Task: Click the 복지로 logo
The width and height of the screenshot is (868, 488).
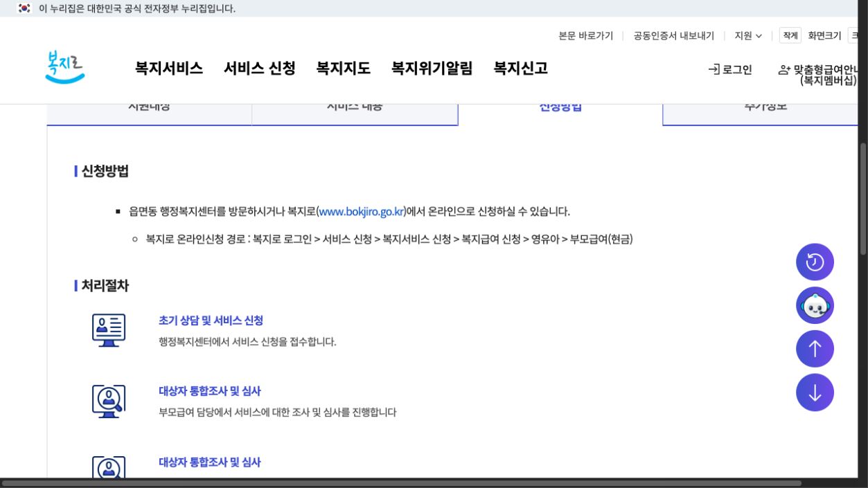Action: [65, 67]
